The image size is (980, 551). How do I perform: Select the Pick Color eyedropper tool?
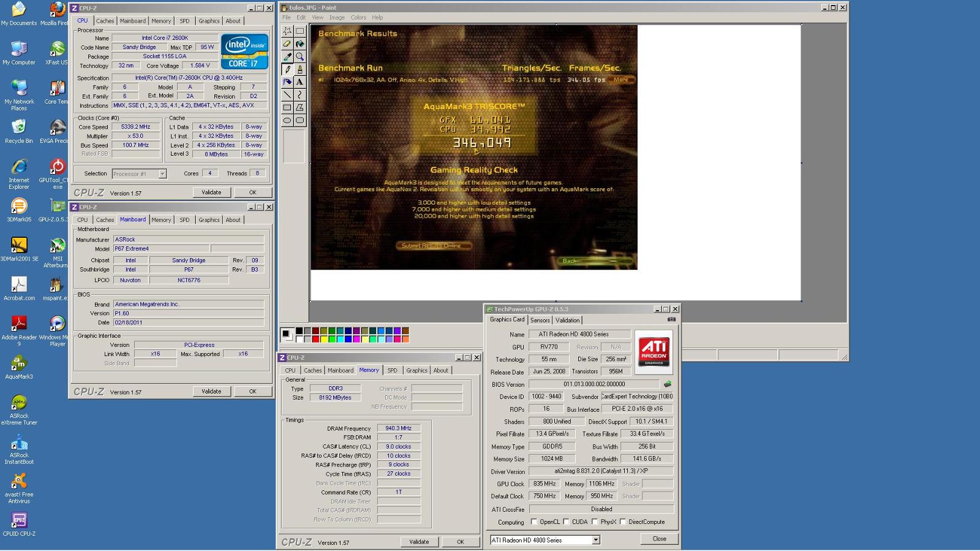(287, 56)
